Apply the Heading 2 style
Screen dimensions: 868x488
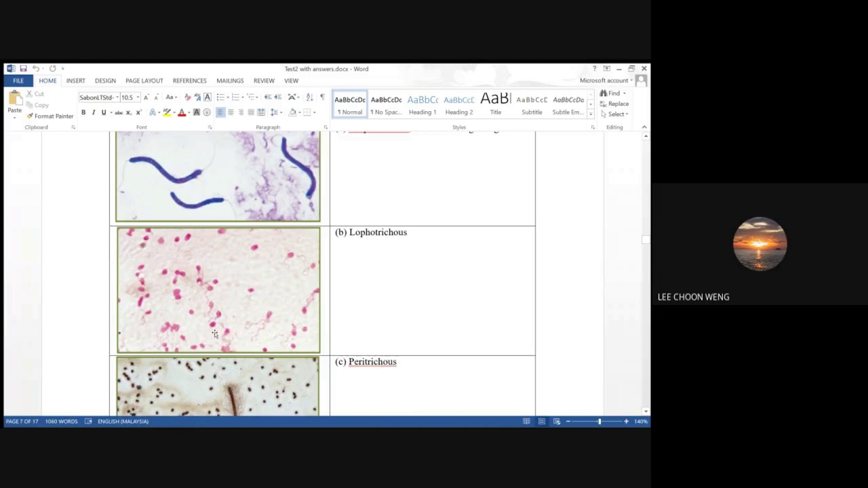pyautogui.click(x=459, y=104)
